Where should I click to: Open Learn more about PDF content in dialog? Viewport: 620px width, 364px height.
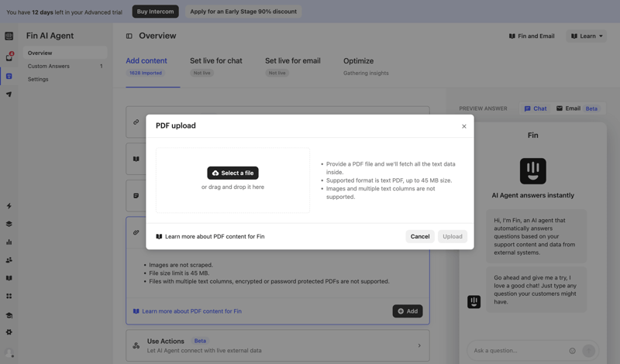click(210, 236)
